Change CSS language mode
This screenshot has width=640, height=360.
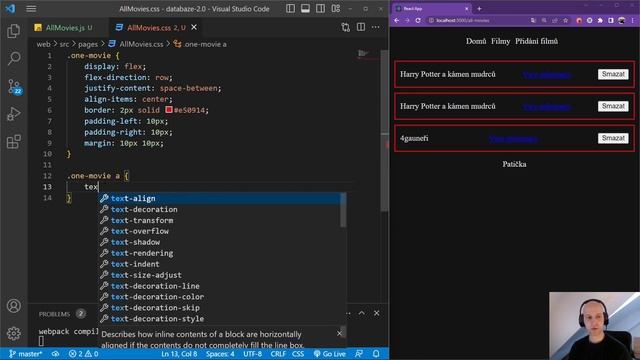(298, 354)
